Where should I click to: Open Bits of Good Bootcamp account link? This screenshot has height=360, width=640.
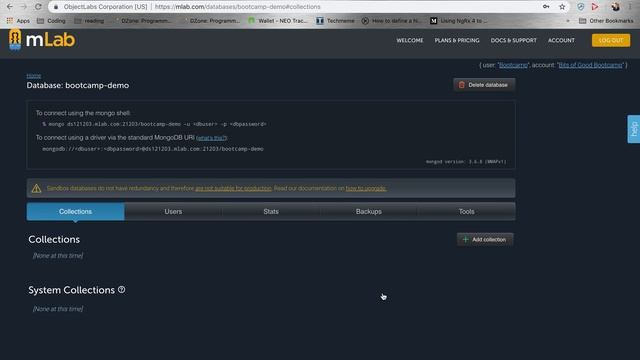590,65
